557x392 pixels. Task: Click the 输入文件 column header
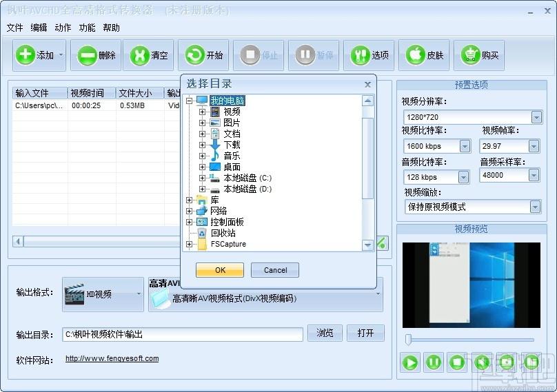pyautogui.click(x=40, y=93)
